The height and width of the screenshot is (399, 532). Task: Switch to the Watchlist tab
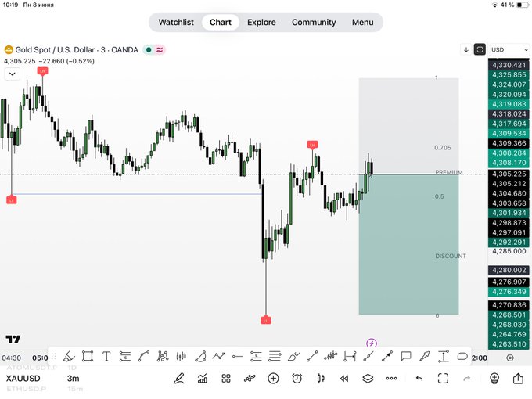coord(176,23)
